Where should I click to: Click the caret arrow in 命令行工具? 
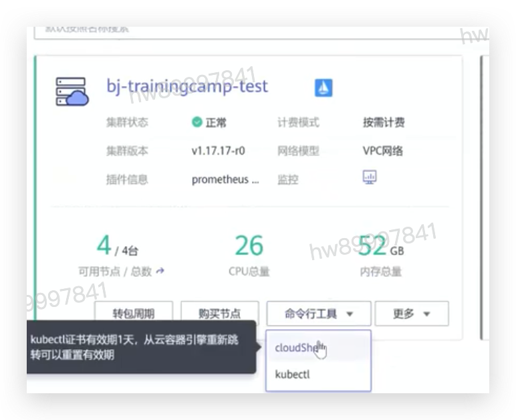coord(350,314)
